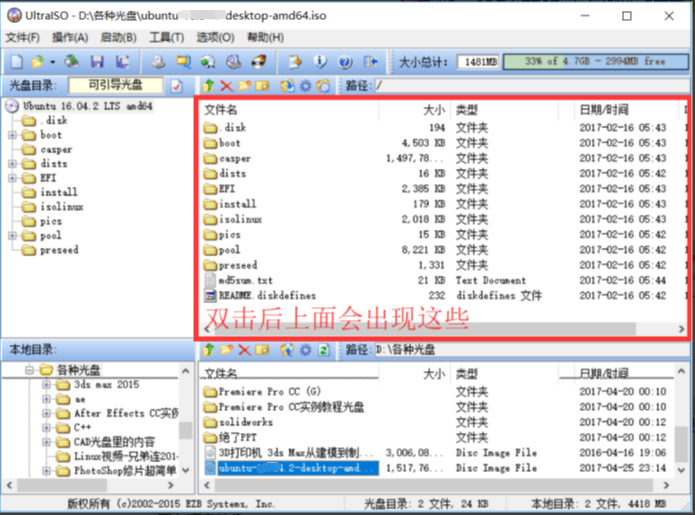Click the Add files toolbar icon
The image size is (695, 515).
tap(295, 62)
